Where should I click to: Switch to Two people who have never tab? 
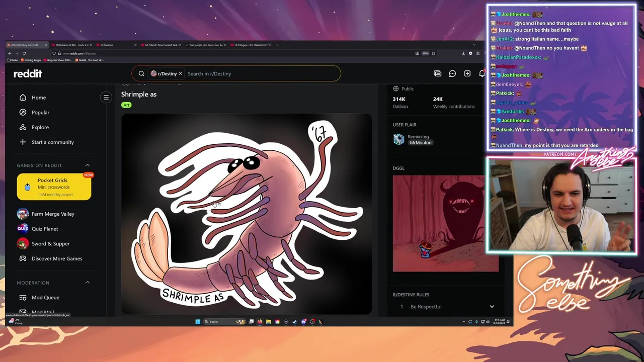coord(206,45)
